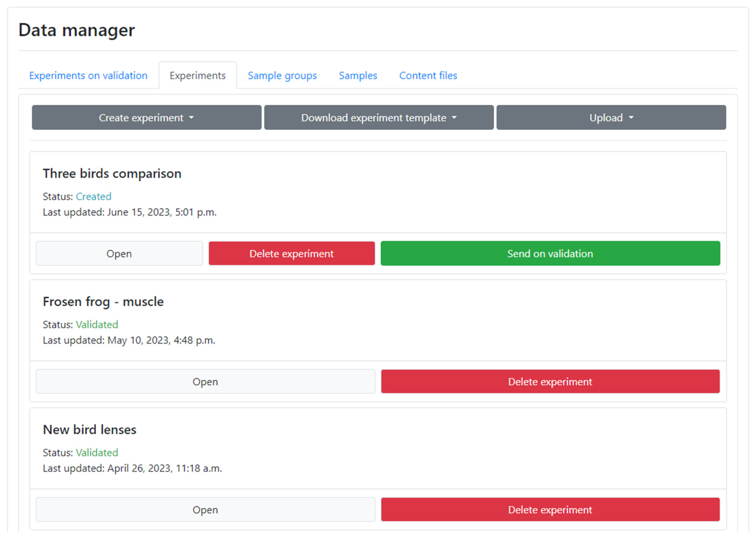Delete the Three birds comparison experiment

click(291, 254)
